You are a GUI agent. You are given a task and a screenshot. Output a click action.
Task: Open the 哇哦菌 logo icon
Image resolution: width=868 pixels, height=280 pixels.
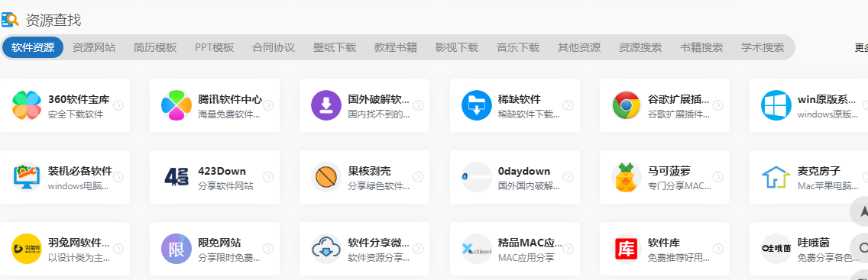click(x=776, y=249)
